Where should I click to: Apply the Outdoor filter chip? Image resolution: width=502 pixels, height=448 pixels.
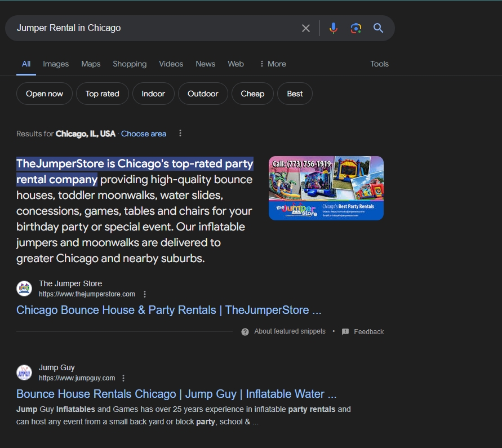[203, 94]
